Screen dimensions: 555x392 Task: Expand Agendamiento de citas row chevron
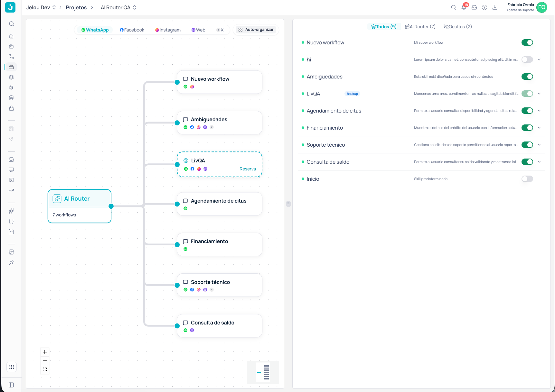coord(539,111)
